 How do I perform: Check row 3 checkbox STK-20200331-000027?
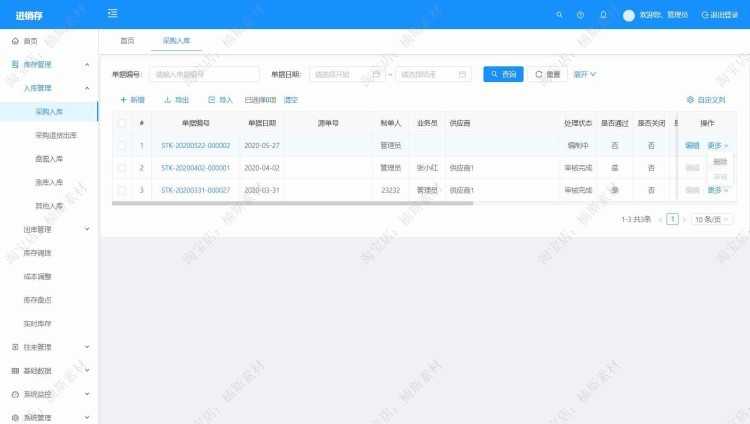click(x=122, y=190)
